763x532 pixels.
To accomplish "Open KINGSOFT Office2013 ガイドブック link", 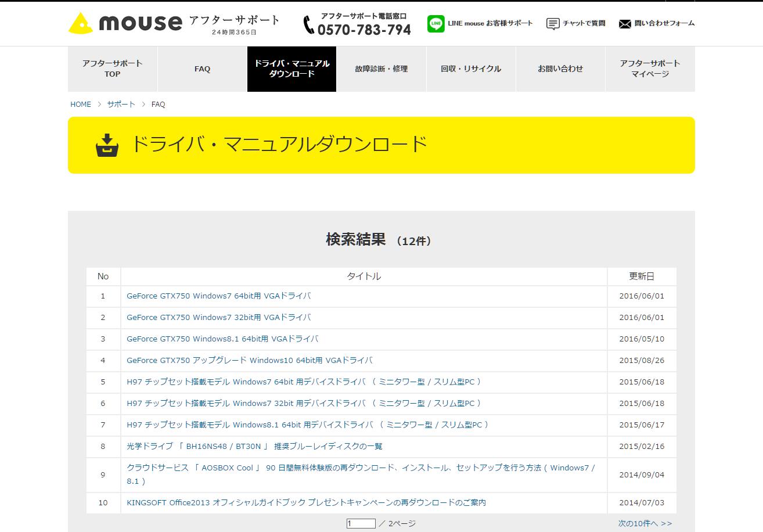I will click(306, 503).
